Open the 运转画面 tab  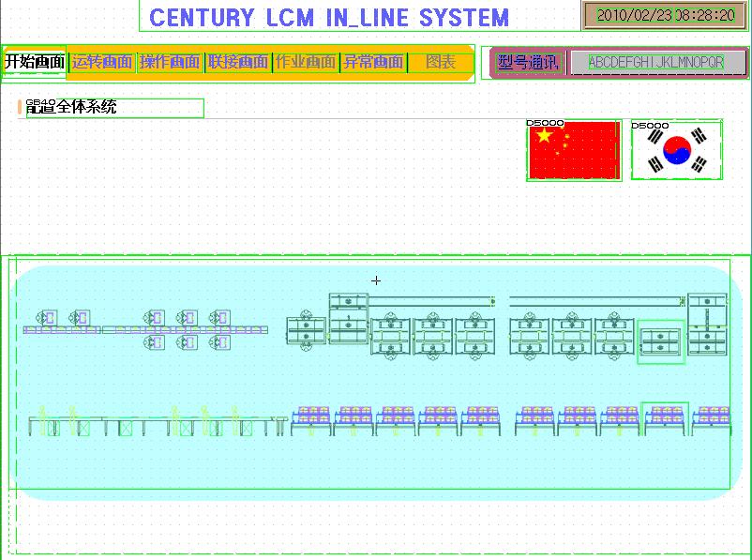[x=102, y=63]
